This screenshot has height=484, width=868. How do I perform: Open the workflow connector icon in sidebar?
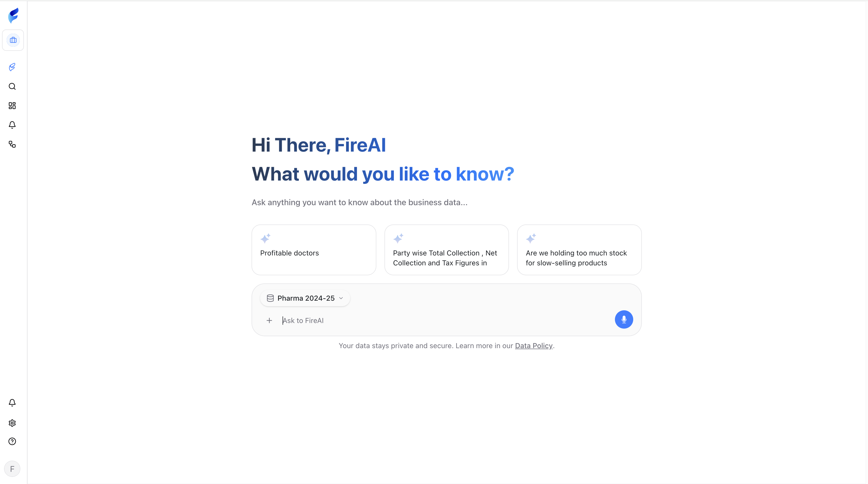12,144
